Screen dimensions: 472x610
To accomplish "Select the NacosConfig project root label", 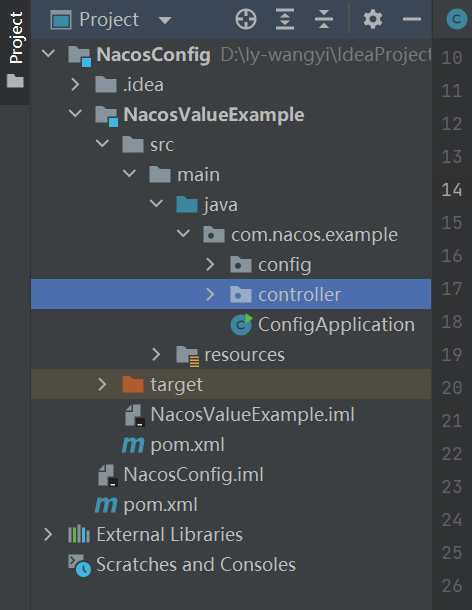I will [154, 54].
